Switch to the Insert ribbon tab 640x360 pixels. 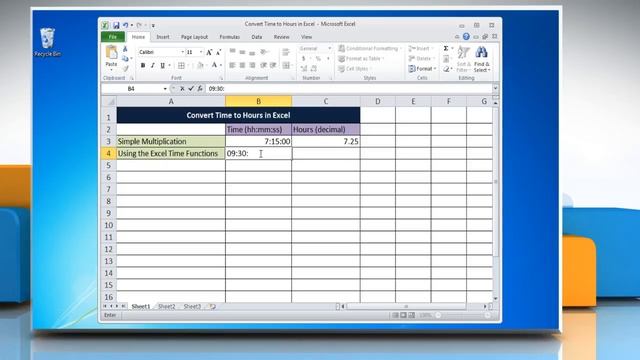[163, 37]
